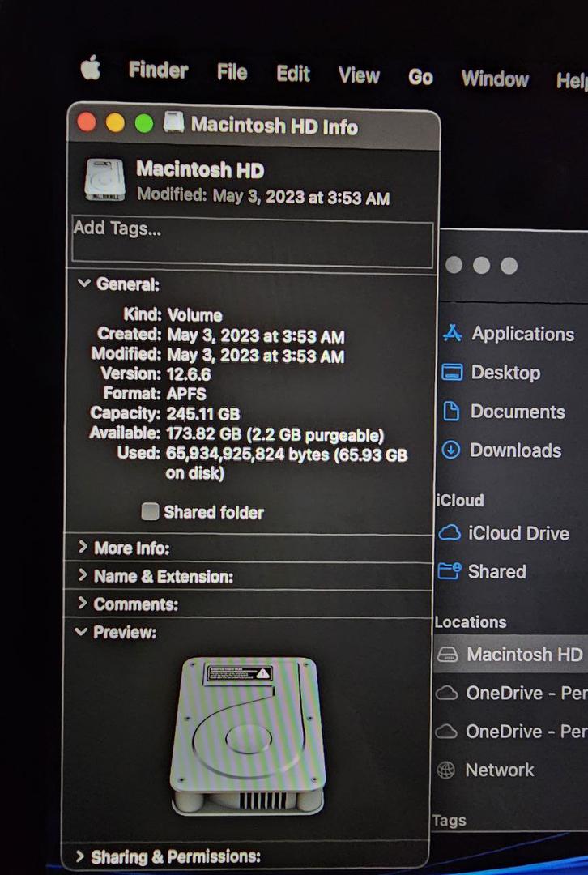Click the Capacity value 245.11 GB
Viewport: 588px width, 875px height.
pos(203,413)
